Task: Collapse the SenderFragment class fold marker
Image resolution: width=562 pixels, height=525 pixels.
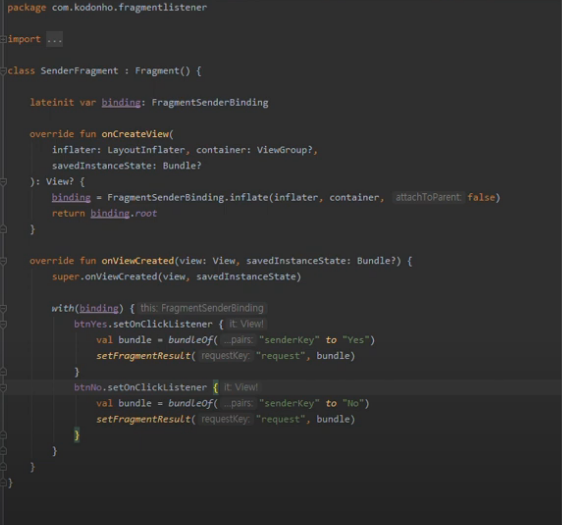Action: pos(3,71)
